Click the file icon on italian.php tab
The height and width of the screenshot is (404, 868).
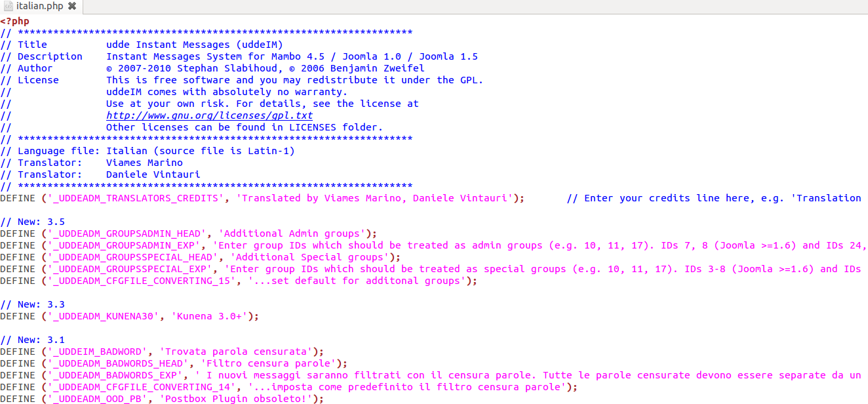[8, 6]
